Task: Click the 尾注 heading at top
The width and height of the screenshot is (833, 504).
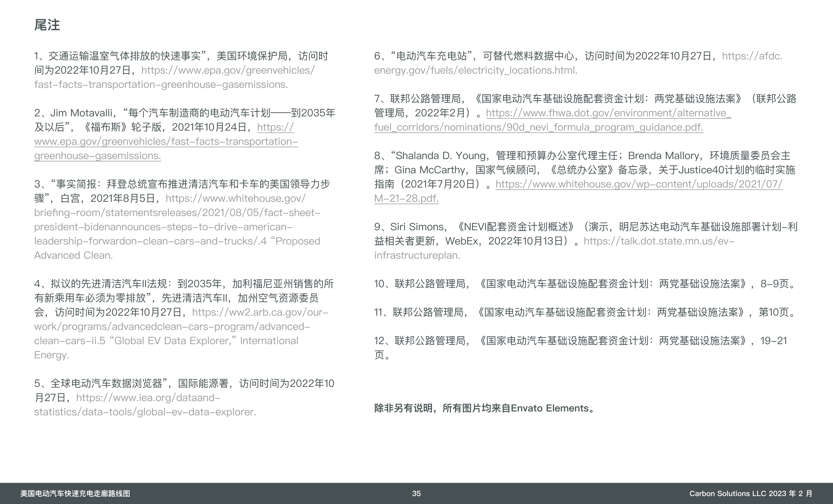Action: tap(47, 25)
